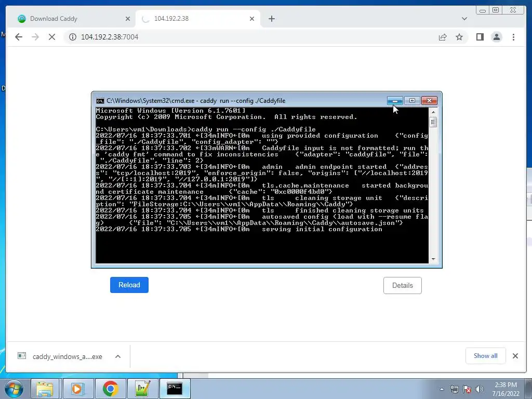Click the console scrollbar down arrow
Screen dimensions: 532x399
click(x=433, y=259)
